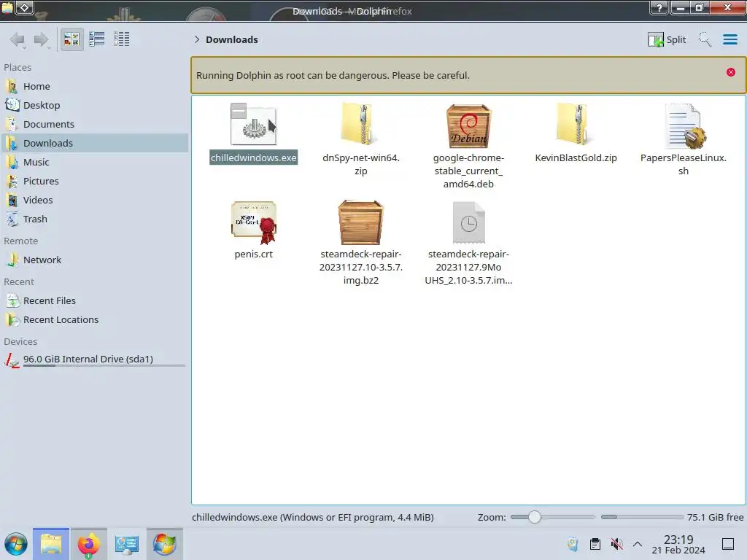This screenshot has height=560, width=747.
Task: Select PapersPleaseLinux.sh script icon
Action: pos(684,125)
